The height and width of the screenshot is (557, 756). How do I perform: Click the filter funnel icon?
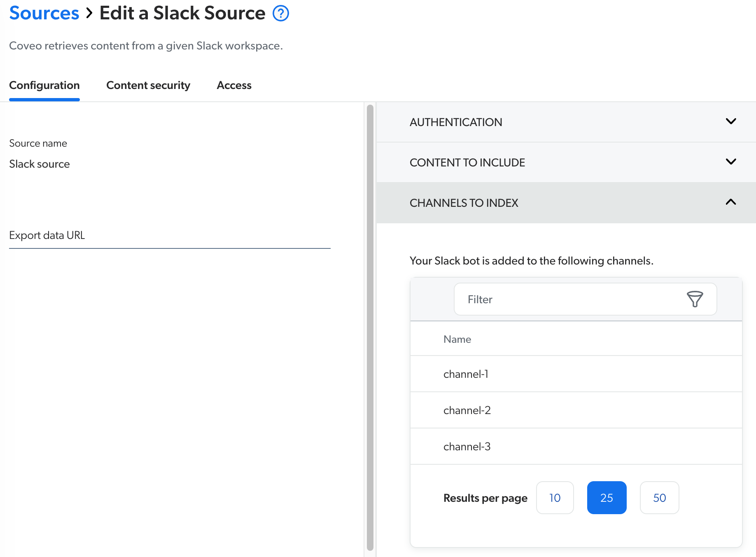[x=695, y=299]
